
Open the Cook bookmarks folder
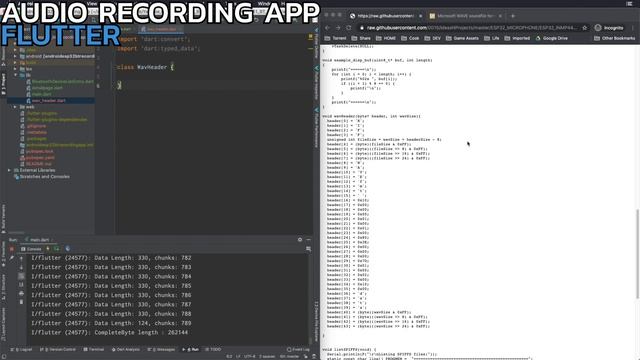click(x=410, y=38)
